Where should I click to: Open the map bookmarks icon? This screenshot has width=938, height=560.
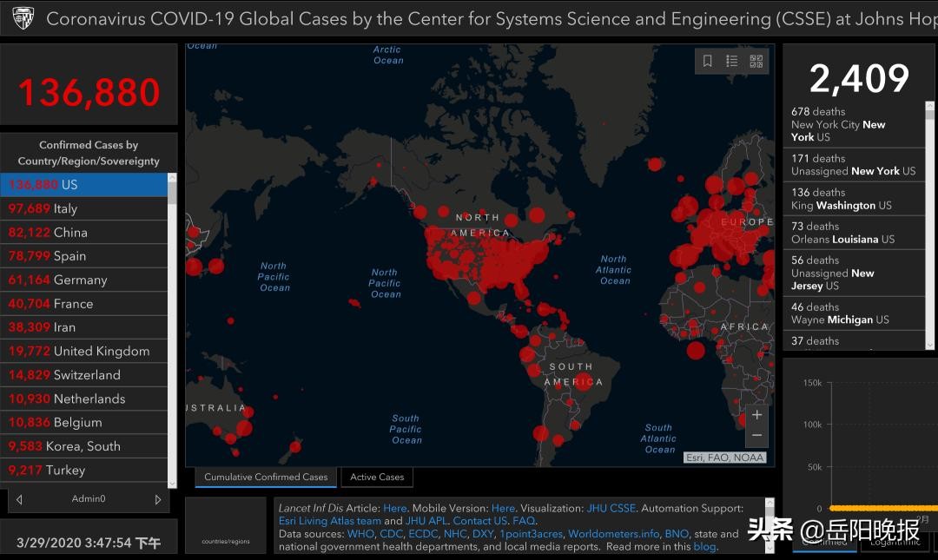pyautogui.click(x=707, y=61)
